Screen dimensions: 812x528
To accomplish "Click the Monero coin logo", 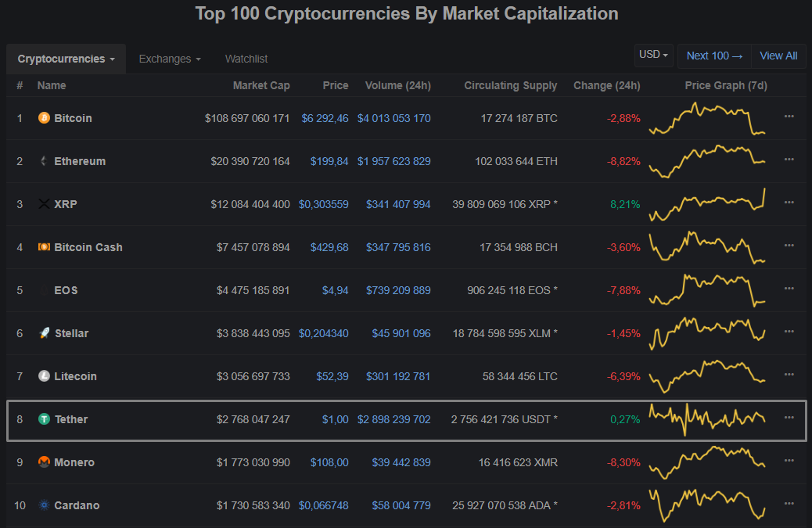I will 45,462.
